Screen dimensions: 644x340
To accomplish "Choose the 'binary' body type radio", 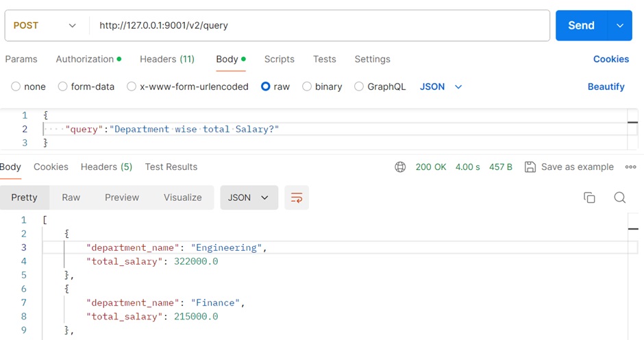I will (x=307, y=87).
